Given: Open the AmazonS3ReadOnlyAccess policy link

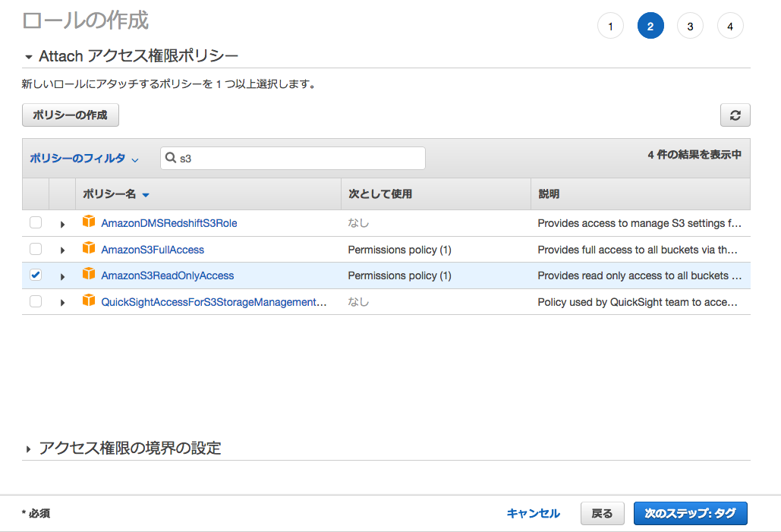Looking at the screenshot, I should click(167, 275).
